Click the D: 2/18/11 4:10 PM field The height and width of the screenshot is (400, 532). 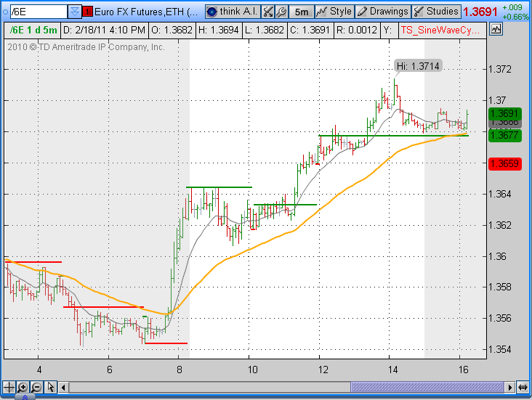click(104, 30)
